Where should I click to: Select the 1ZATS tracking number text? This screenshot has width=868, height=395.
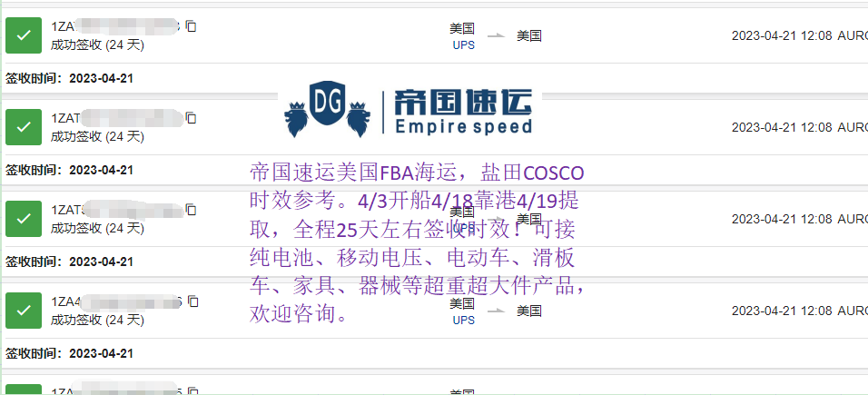[x=117, y=210]
